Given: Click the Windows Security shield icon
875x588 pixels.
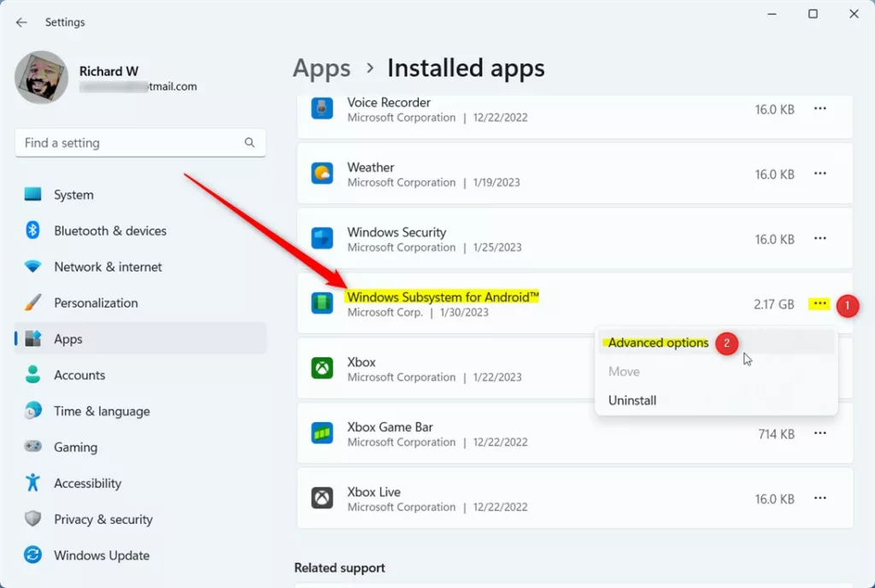Looking at the screenshot, I should click(322, 239).
